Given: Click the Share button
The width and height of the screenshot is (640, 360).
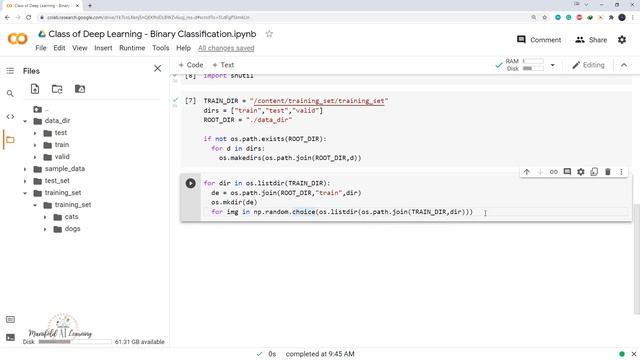Looking at the screenshot, I should [x=591, y=40].
